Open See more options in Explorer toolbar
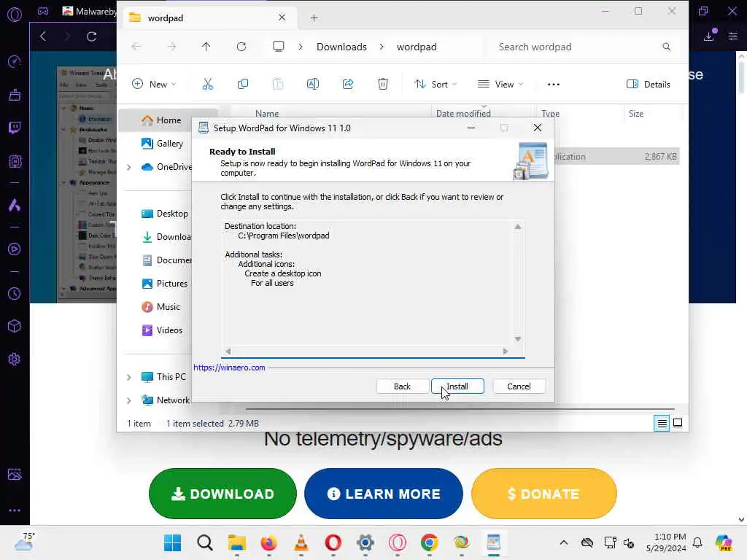Screen dimensions: 747x560 [x=554, y=85]
